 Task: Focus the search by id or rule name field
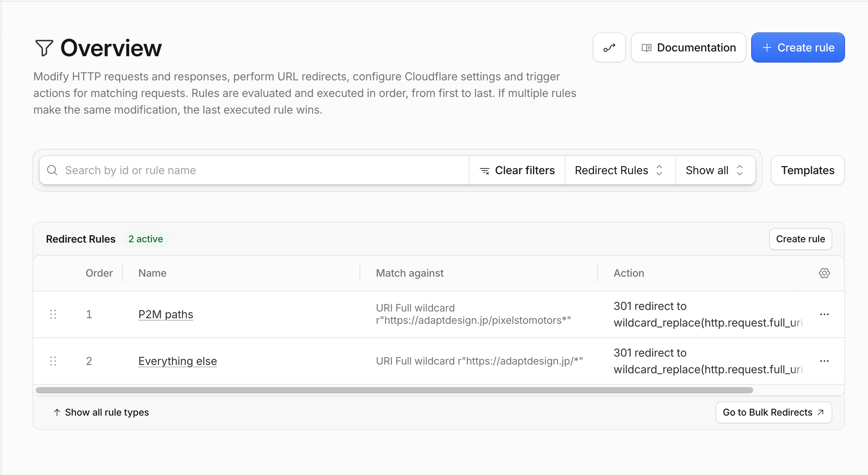click(x=254, y=170)
